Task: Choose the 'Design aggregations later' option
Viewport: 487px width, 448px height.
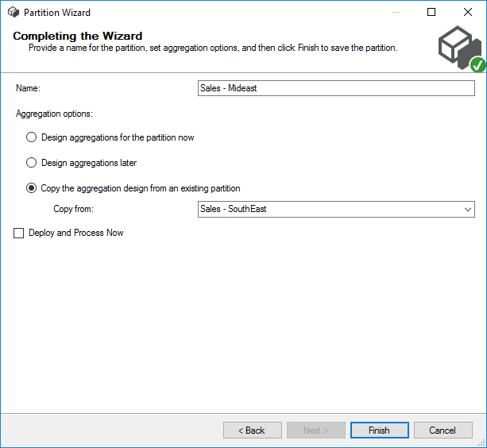Action: 32,163
